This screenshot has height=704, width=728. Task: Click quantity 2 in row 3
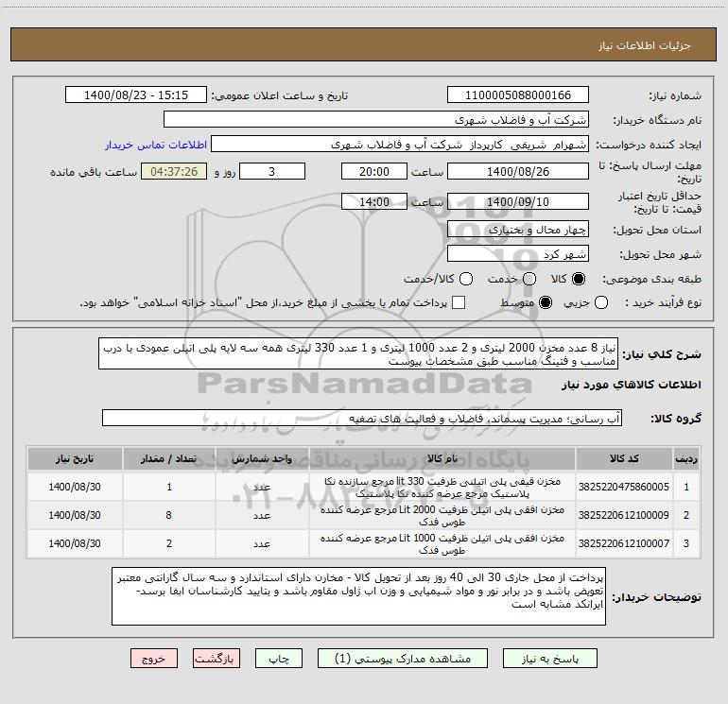pos(169,543)
